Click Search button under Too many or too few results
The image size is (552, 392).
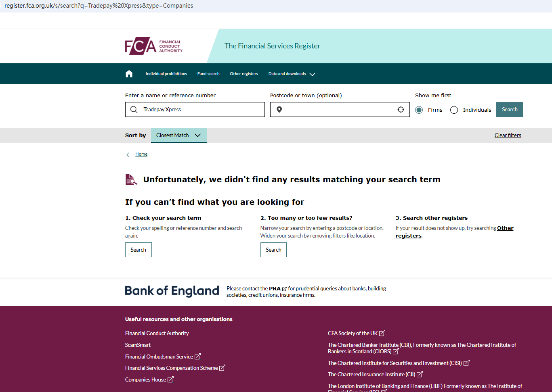(x=274, y=250)
